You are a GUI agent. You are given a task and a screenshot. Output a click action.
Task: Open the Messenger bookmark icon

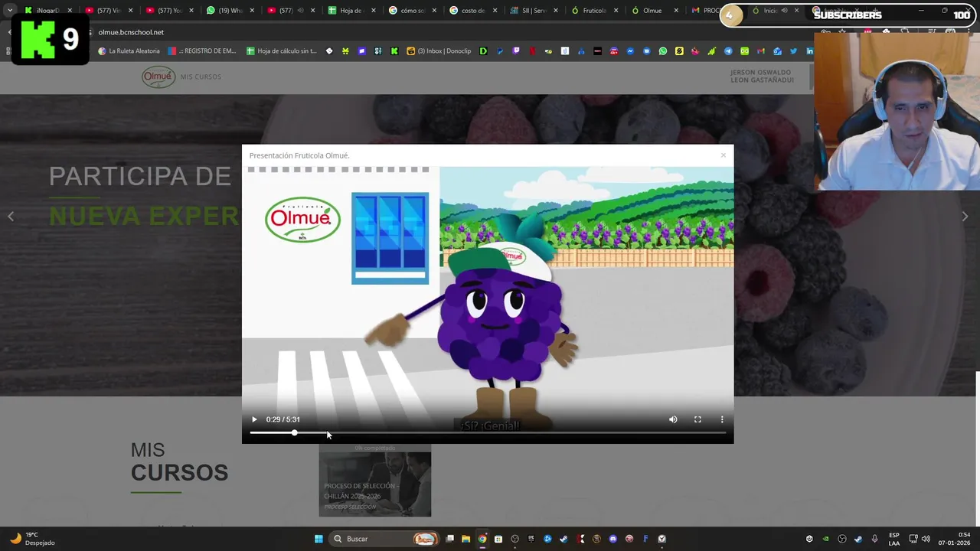[630, 51]
